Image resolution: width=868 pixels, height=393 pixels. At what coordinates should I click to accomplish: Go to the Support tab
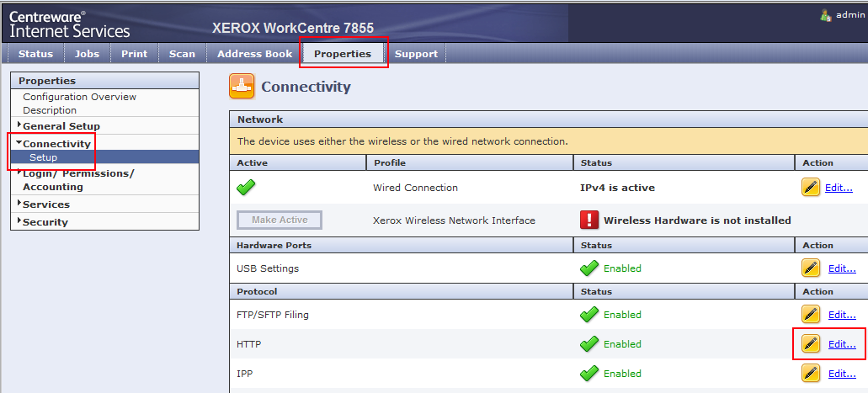tap(416, 54)
